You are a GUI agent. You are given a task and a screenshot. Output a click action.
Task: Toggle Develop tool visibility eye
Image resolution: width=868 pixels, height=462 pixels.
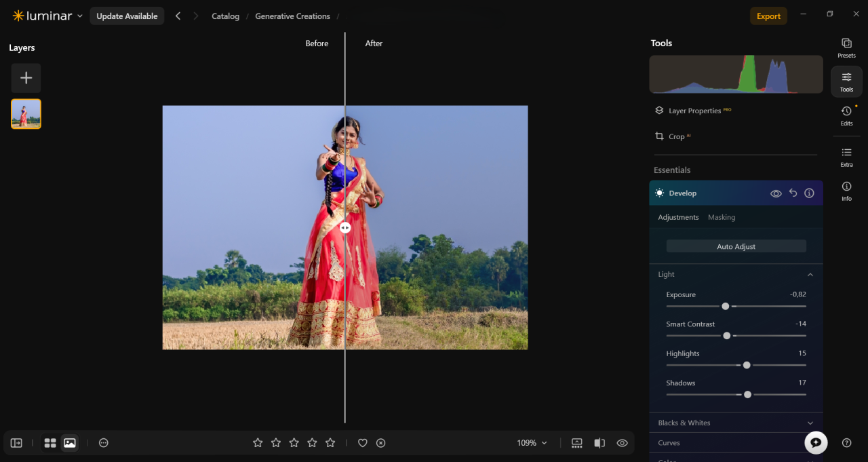pyautogui.click(x=776, y=193)
